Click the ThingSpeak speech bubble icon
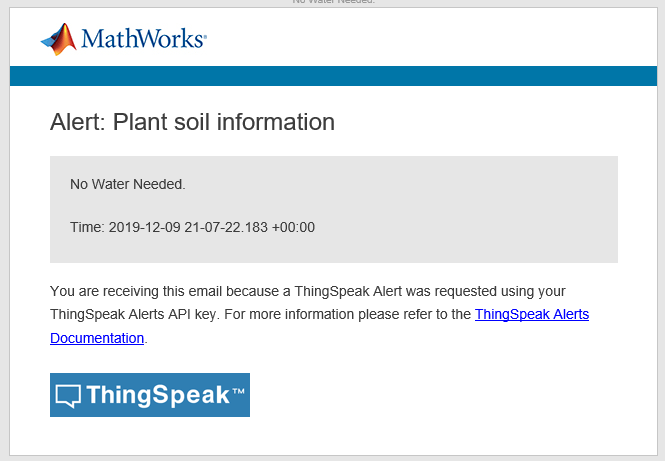 pos(68,395)
